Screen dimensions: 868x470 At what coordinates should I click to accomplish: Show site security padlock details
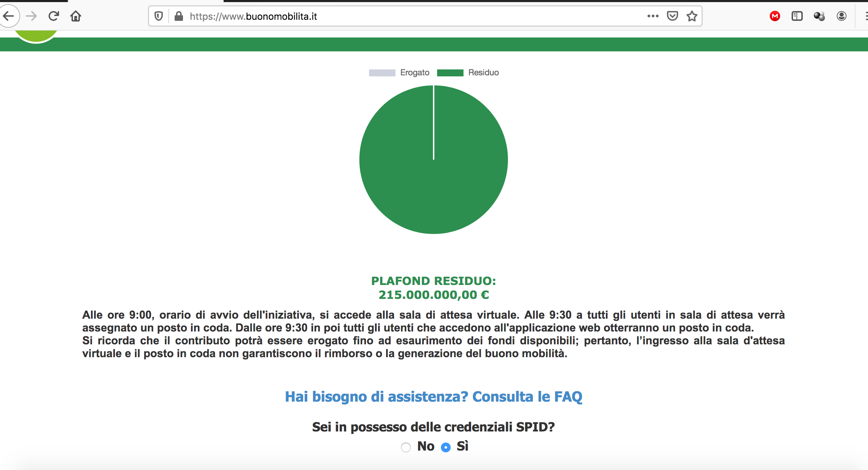pos(179,16)
